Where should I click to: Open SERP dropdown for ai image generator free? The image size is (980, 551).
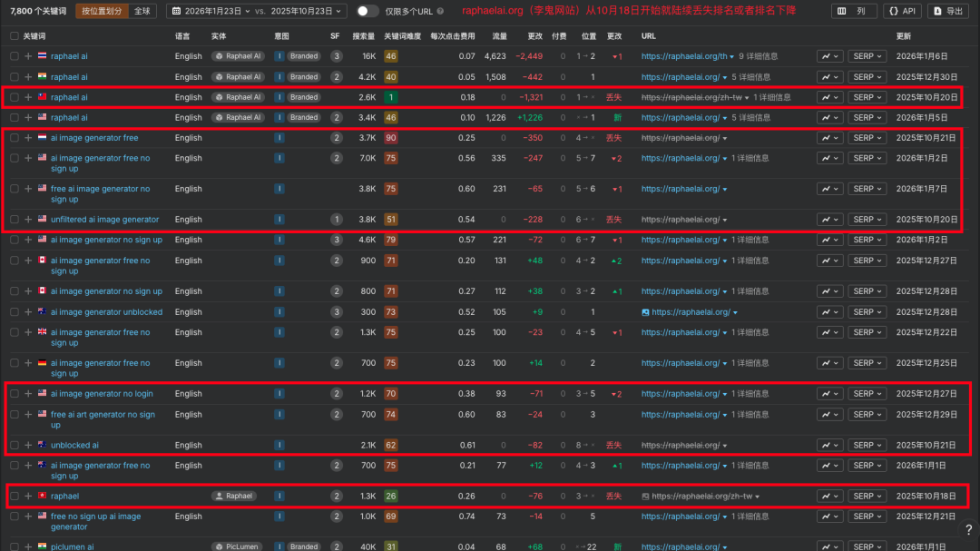[867, 138]
